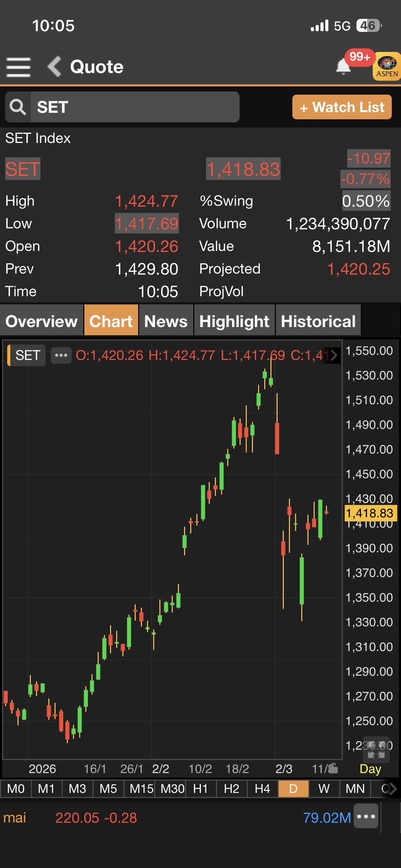The image size is (401, 868).
Task: Open the notifications bell
Action: [x=343, y=66]
